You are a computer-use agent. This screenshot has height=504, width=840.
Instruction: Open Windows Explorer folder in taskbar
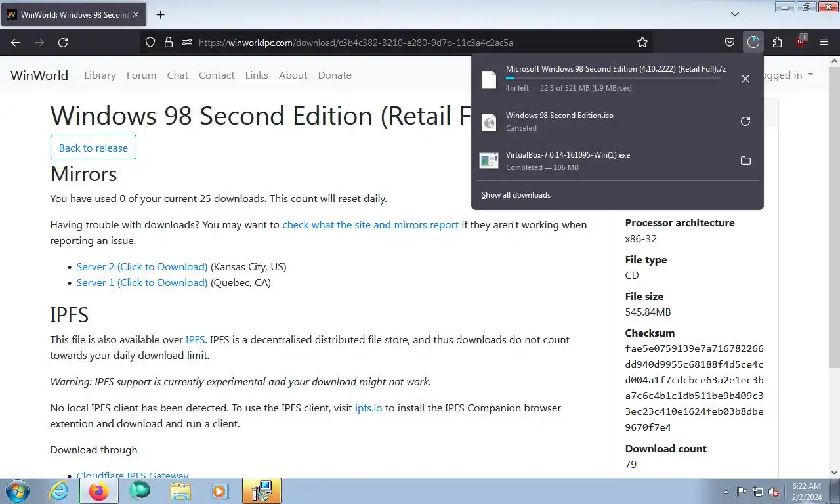(x=180, y=491)
